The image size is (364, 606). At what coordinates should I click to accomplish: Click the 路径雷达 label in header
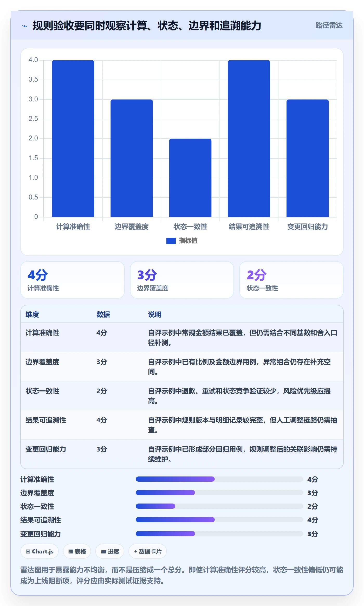tap(329, 25)
